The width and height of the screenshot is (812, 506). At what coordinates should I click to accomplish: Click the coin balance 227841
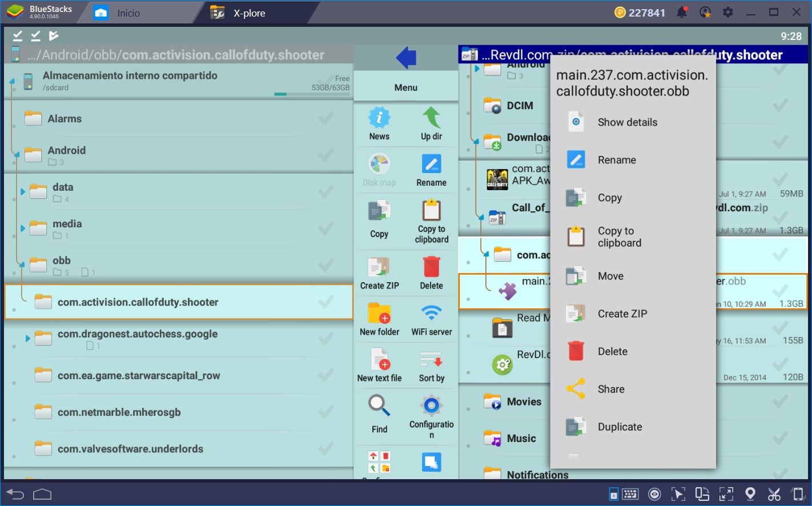tap(640, 13)
